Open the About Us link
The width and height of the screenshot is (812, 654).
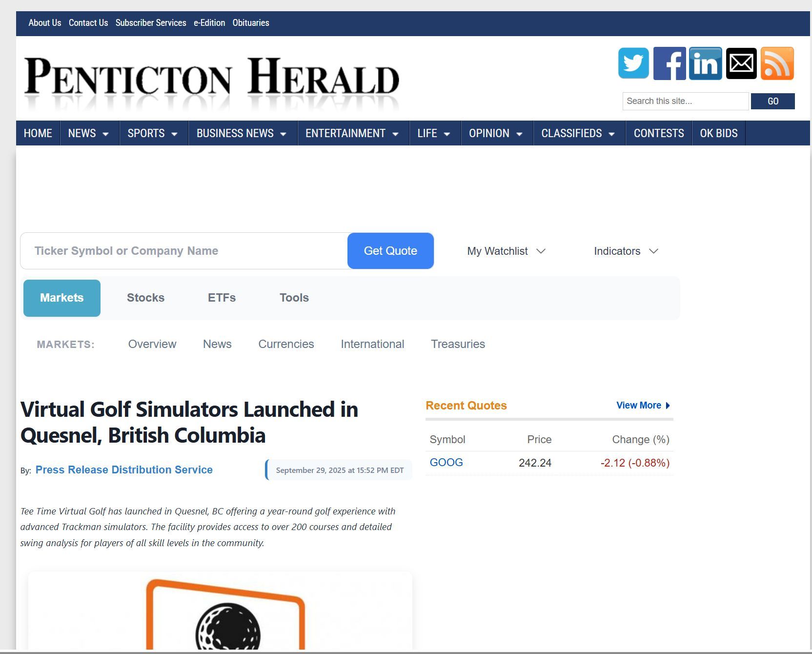pyautogui.click(x=45, y=23)
